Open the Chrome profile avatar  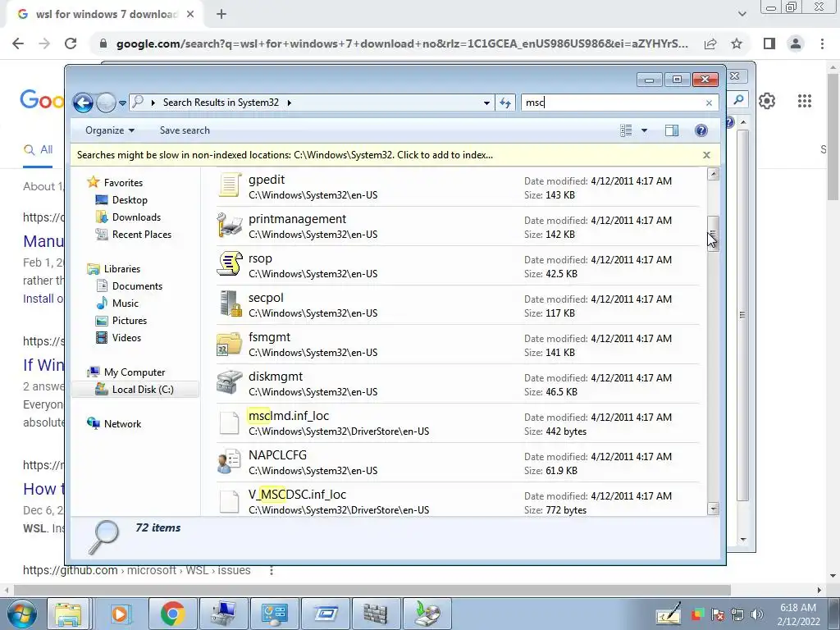click(x=796, y=43)
